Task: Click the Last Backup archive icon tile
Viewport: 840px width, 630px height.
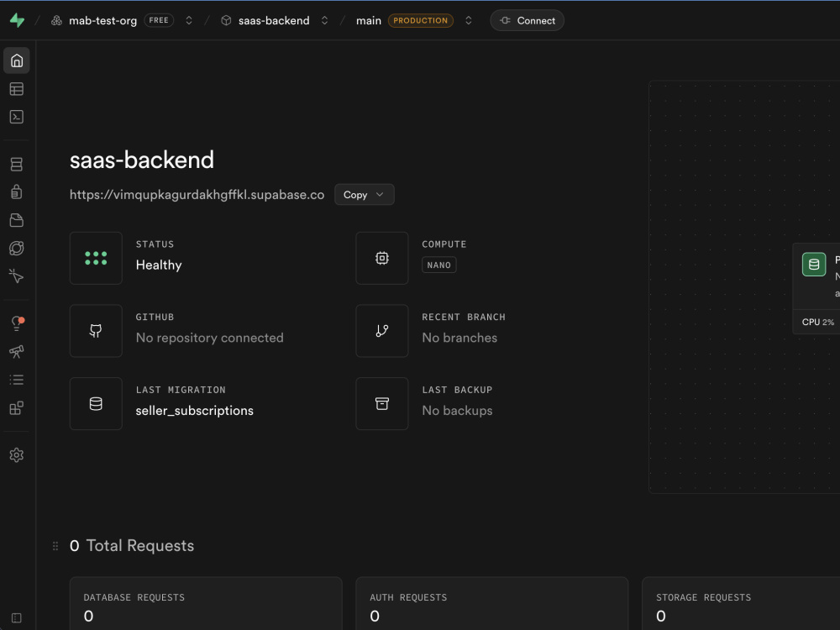Action: 382,404
